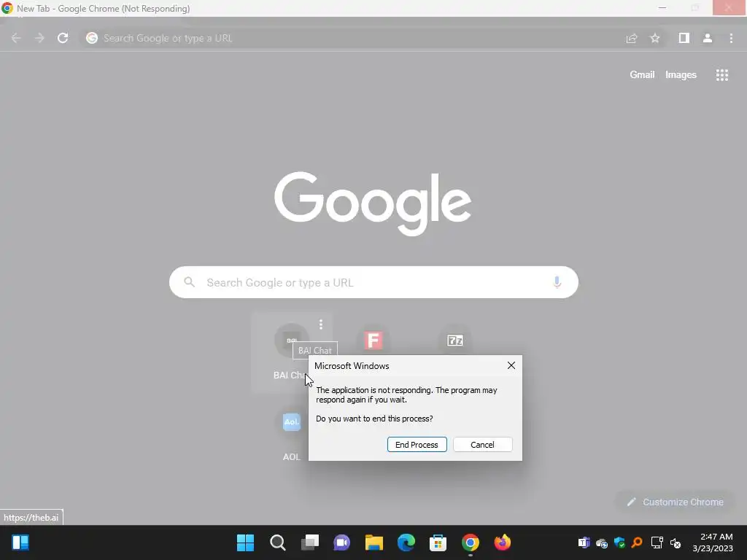Image resolution: width=747 pixels, height=560 pixels.
Task: Open the Chrome side panel icon
Action: [x=684, y=38]
